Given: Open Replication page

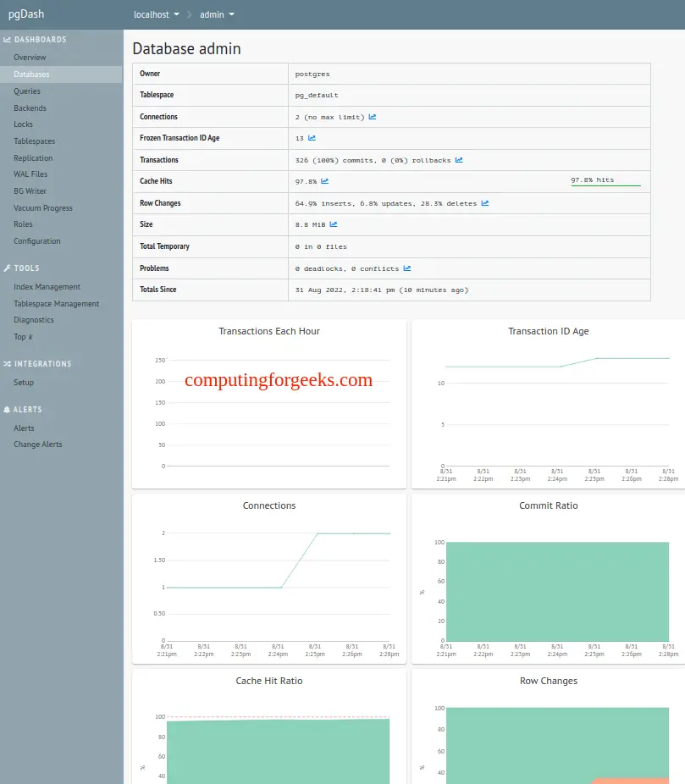Looking at the screenshot, I should click(33, 158).
